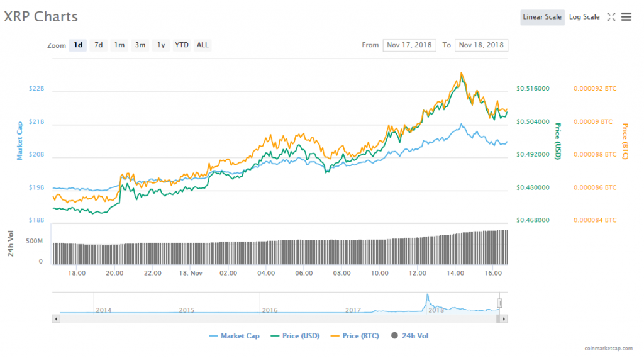Set zoom to 1m
Screen dimensions: 644x358
pyautogui.click(x=119, y=45)
